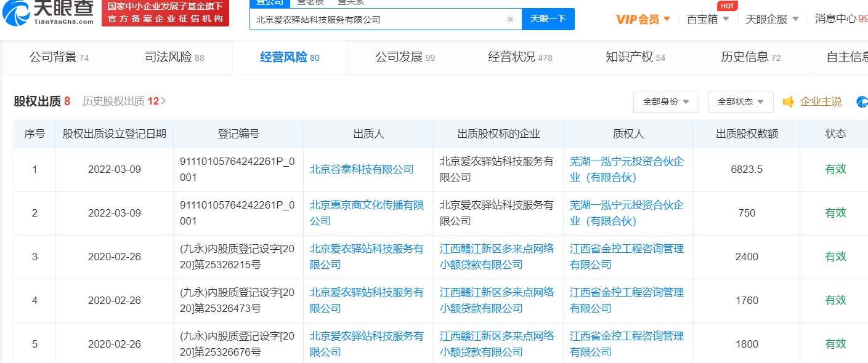Switch to the 自主信息 tab
Screen dimensions: 868x363
847,57
